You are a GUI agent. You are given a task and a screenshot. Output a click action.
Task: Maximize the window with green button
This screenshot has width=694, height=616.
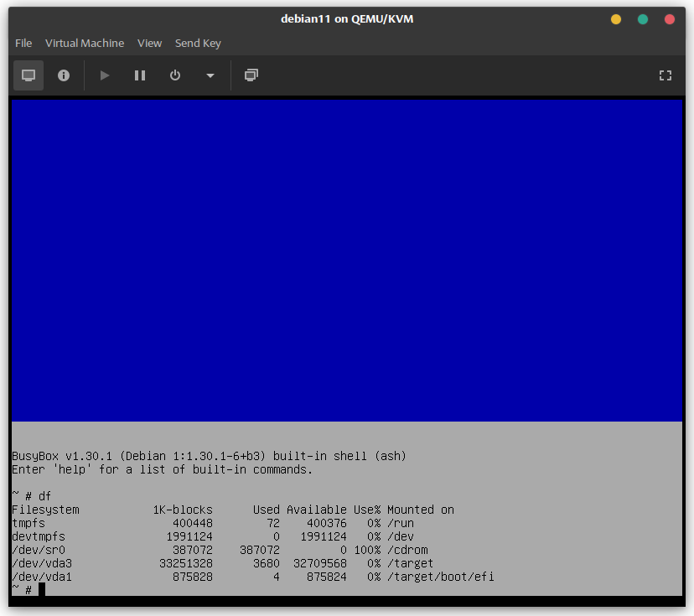pyautogui.click(x=643, y=19)
